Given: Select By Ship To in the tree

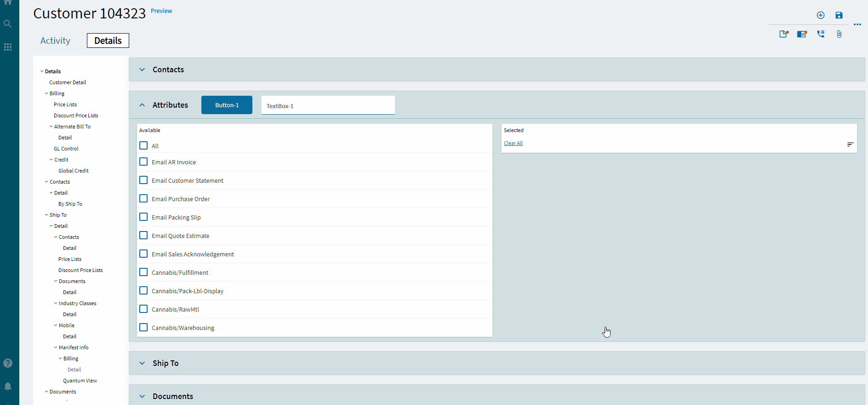Looking at the screenshot, I should 70,204.
